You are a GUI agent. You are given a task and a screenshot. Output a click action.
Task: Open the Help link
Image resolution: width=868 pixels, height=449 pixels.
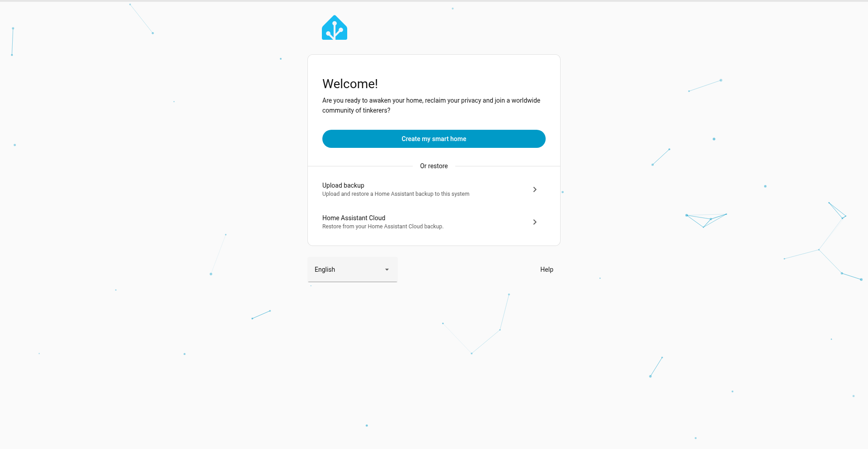point(547,269)
